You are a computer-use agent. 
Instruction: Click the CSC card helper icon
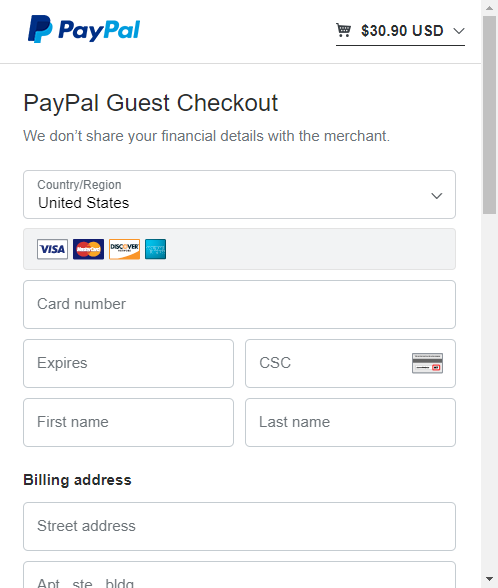pos(428,363)
